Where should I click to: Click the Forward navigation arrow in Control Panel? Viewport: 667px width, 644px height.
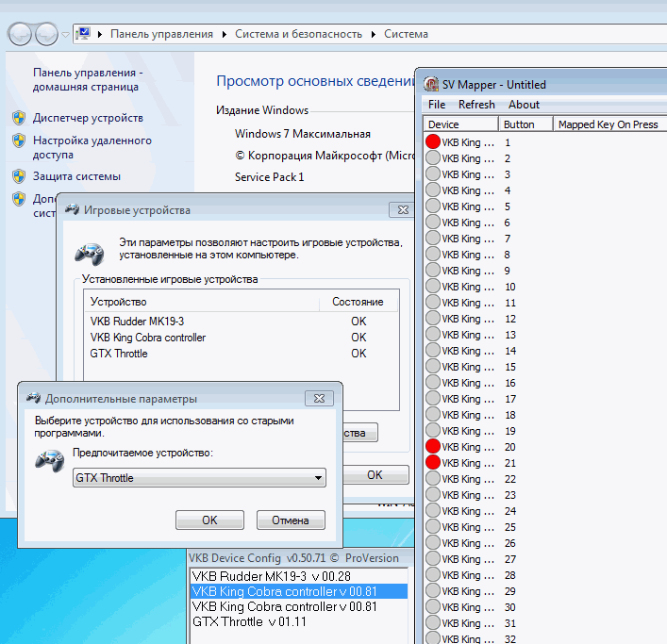[46, 34]
